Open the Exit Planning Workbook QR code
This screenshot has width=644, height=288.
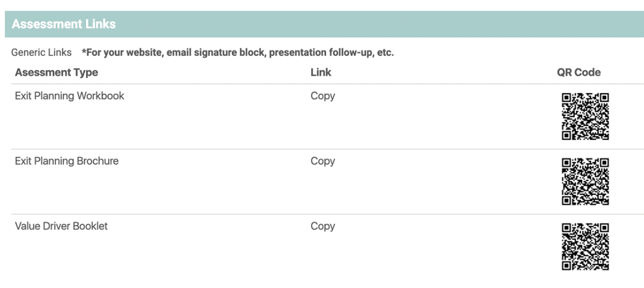586,116
